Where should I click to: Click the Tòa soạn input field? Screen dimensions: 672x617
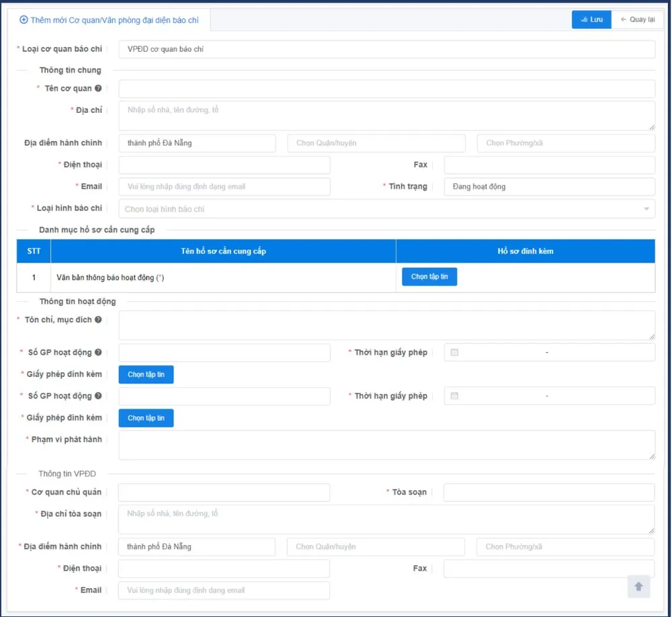[x=548, y=493]
